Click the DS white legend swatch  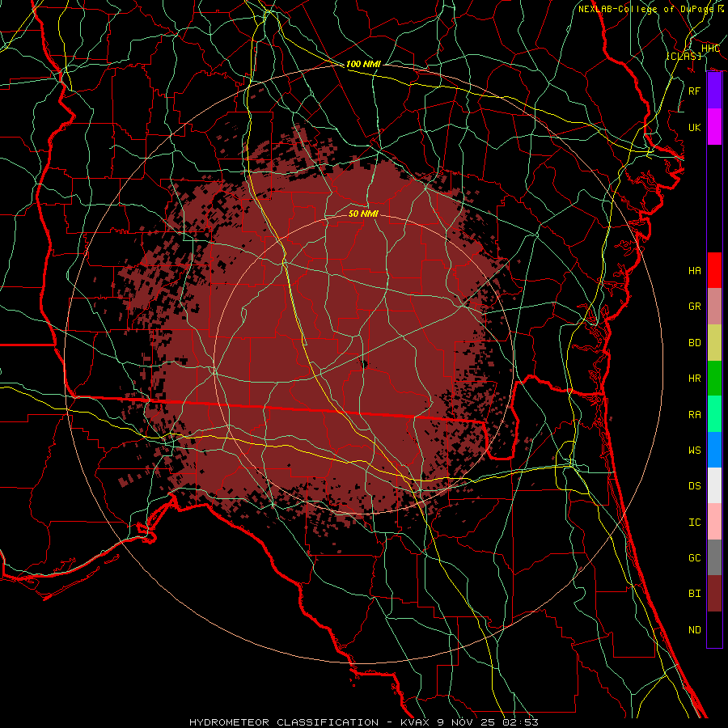714,485
